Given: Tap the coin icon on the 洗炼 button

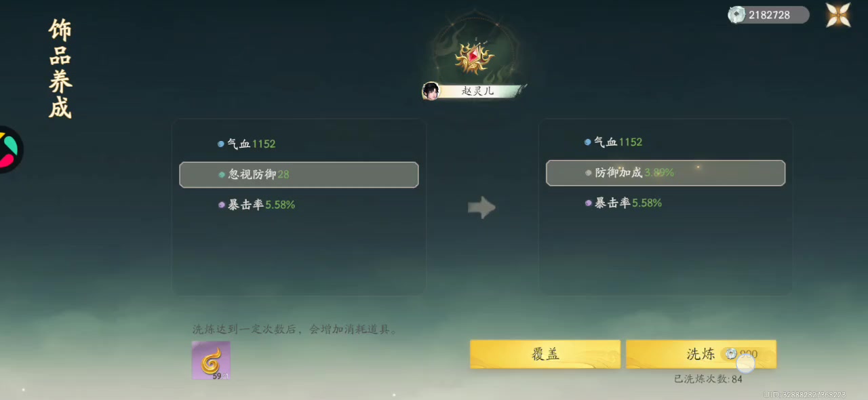Looking at the screenshot, I should point(730,354).
